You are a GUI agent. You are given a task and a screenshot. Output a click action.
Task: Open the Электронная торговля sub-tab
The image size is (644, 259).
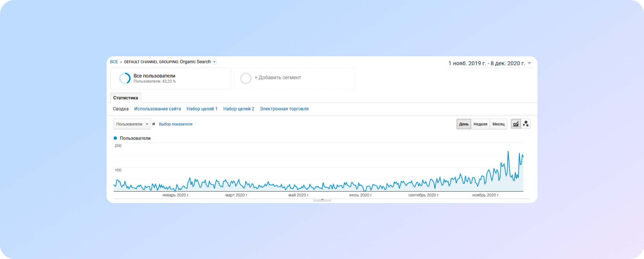click(284, 109)
